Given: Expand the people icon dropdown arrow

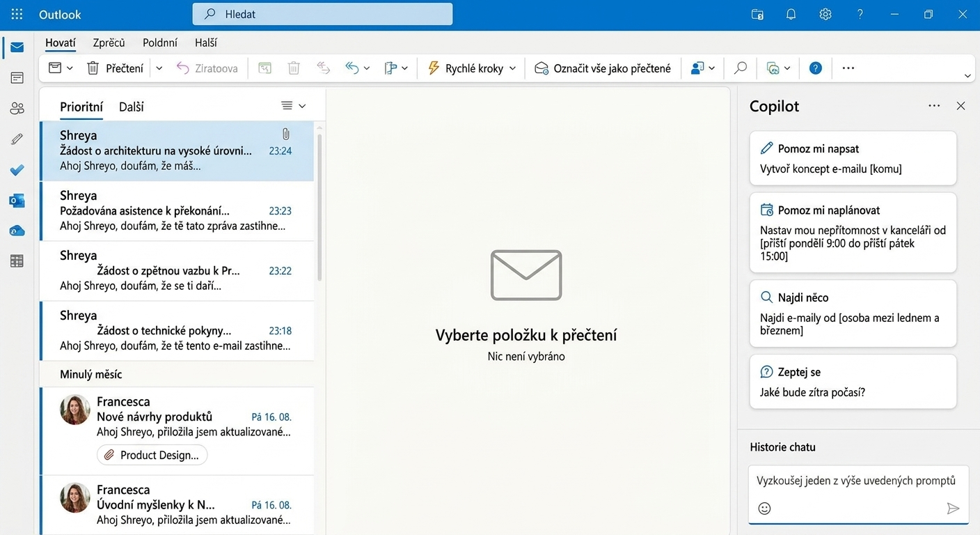Looking at the screenshot, I should (711, 68).
